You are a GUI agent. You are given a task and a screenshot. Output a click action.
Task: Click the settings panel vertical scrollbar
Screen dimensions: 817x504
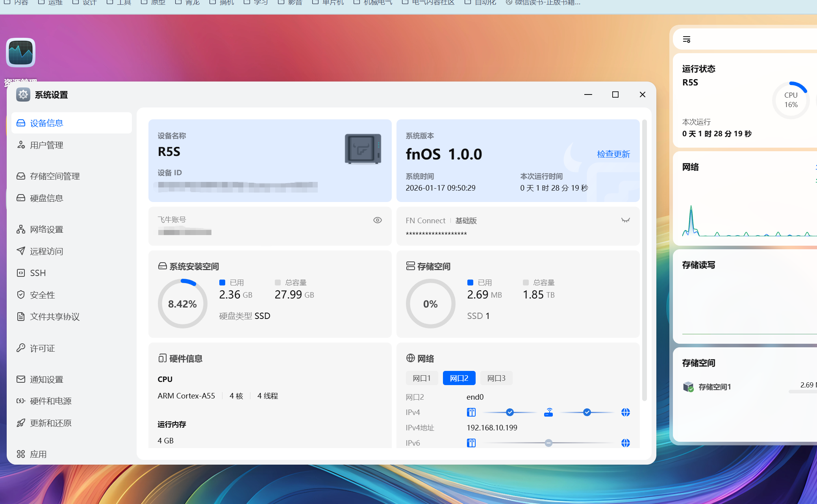coord(644,260)
